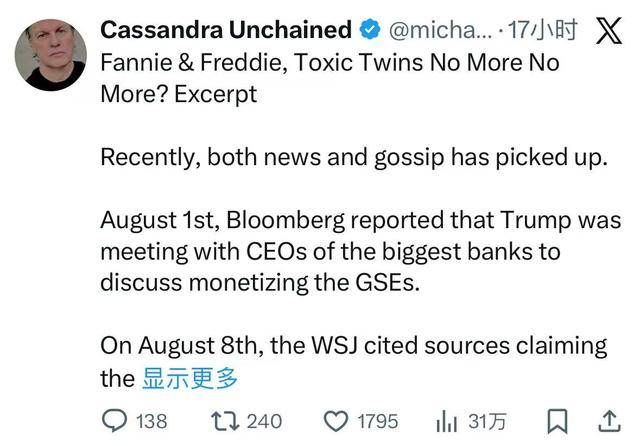Screen dimensions: 640x446
Task: Click the 240 reposts count
Action: click(264, 420)
